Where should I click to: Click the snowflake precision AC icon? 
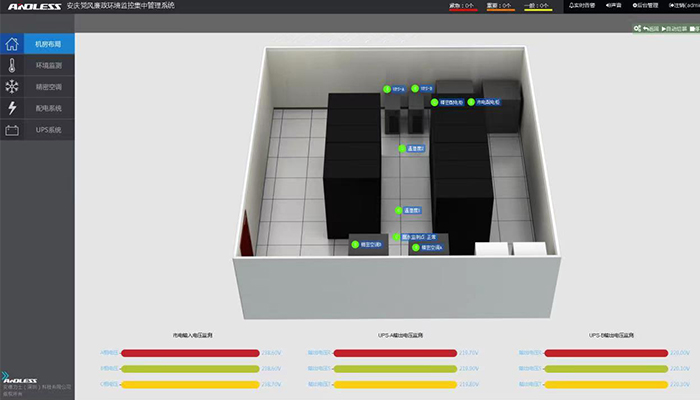tap(12, 87)
